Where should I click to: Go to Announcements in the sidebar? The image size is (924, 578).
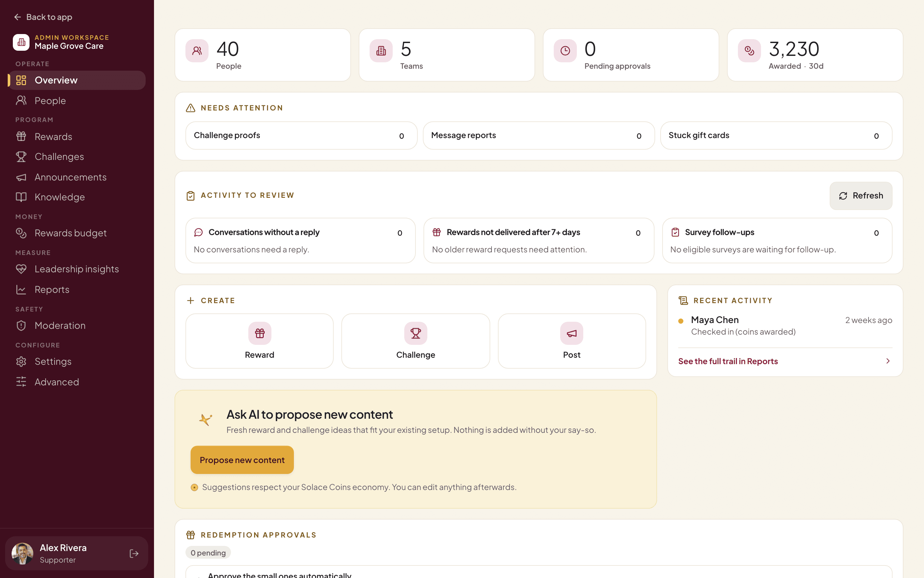pyautogui.click(x=77, y=177)
